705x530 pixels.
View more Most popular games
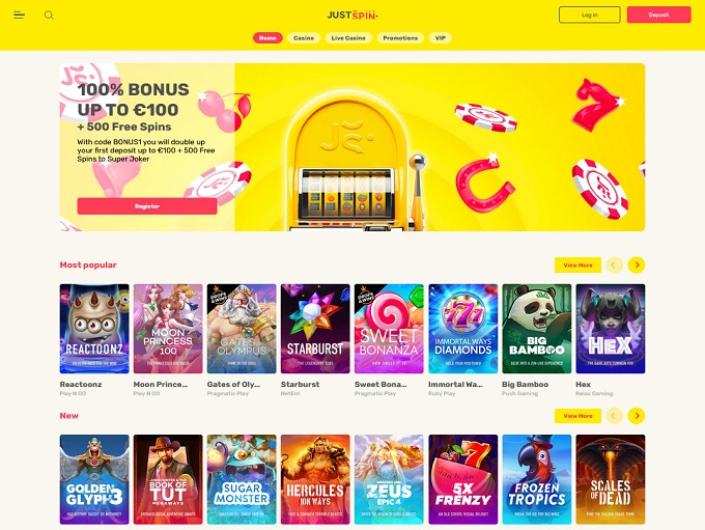[578, 265]
